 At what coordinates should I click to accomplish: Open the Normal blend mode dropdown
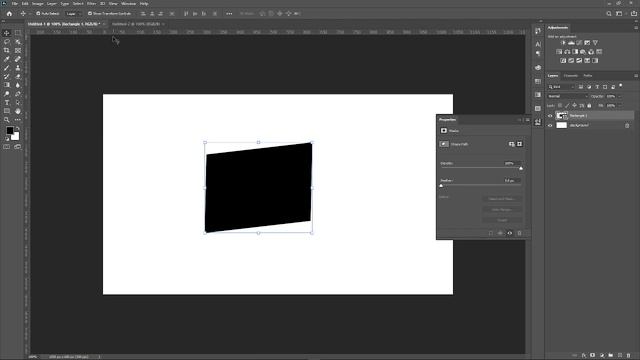(x=567, y=96)
